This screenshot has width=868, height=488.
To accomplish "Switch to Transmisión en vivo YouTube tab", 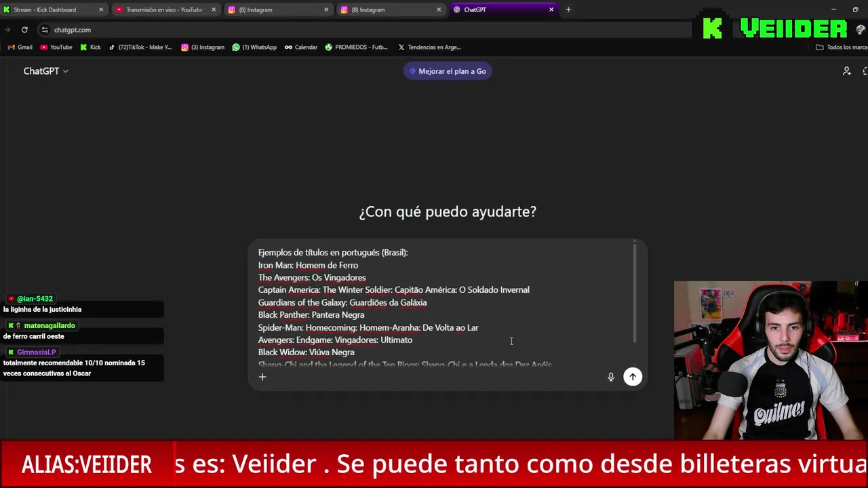I will click(166, 9).
